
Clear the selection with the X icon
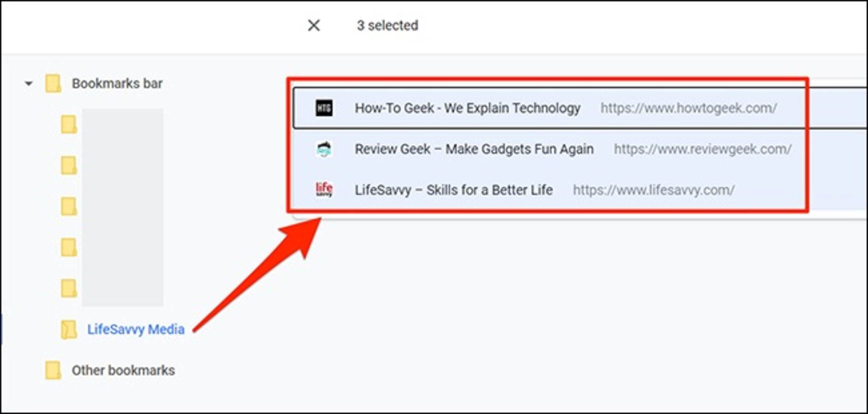click(x=314, y=25)
